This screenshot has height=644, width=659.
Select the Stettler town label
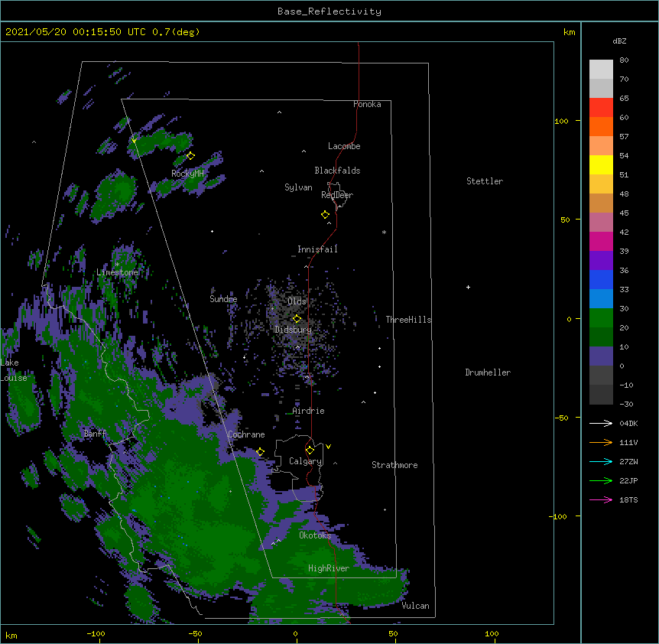click(x=485, y=181)
